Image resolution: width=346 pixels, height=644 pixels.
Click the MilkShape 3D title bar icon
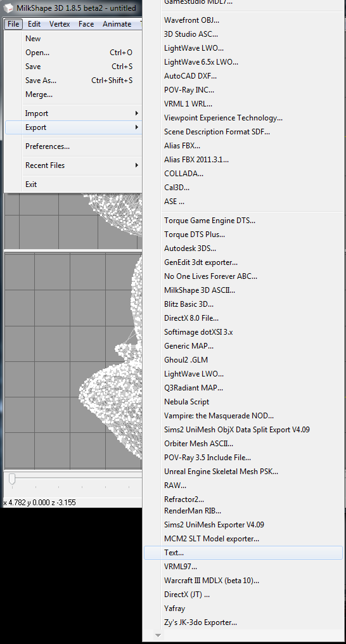coord(8,8)
